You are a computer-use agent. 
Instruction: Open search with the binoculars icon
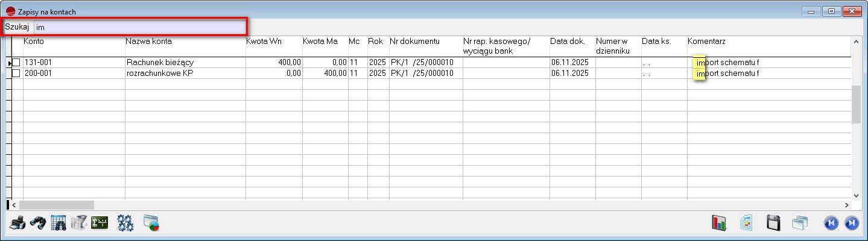click(38, 223)
